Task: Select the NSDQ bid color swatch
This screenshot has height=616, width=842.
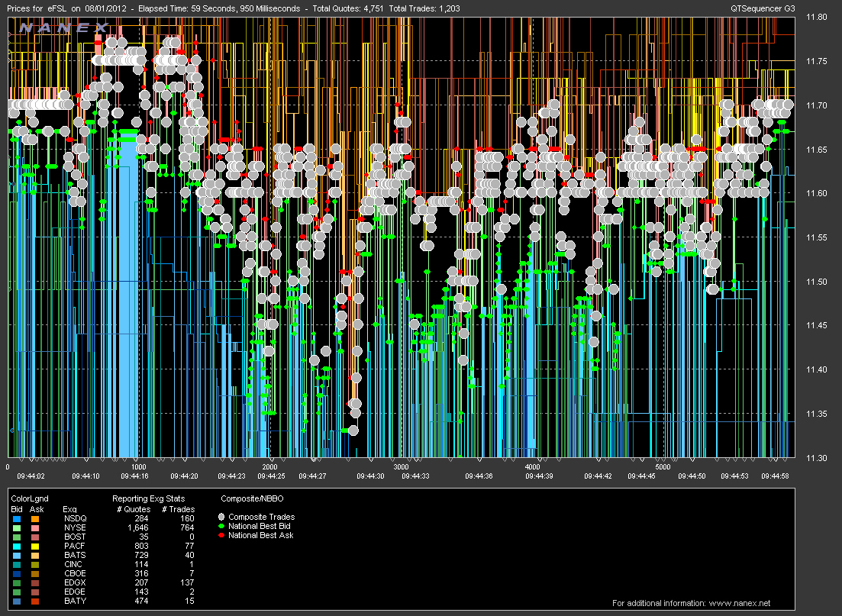Action: coord(17,519)
